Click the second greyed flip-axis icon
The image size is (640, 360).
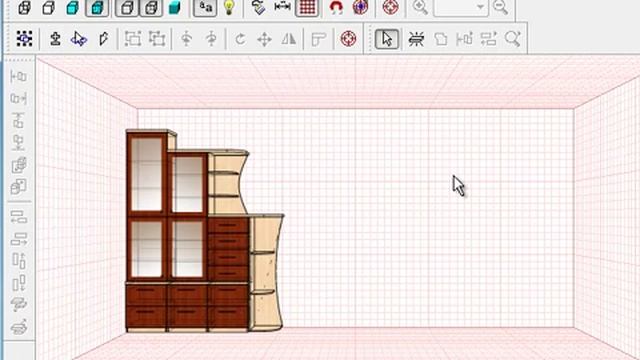(x=211, y=39)
